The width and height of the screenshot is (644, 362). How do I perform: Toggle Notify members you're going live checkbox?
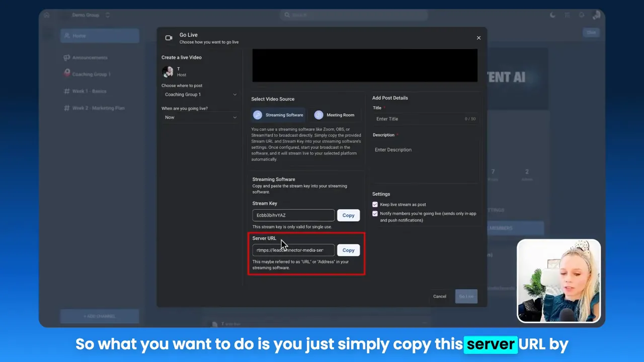pos(375,214)
